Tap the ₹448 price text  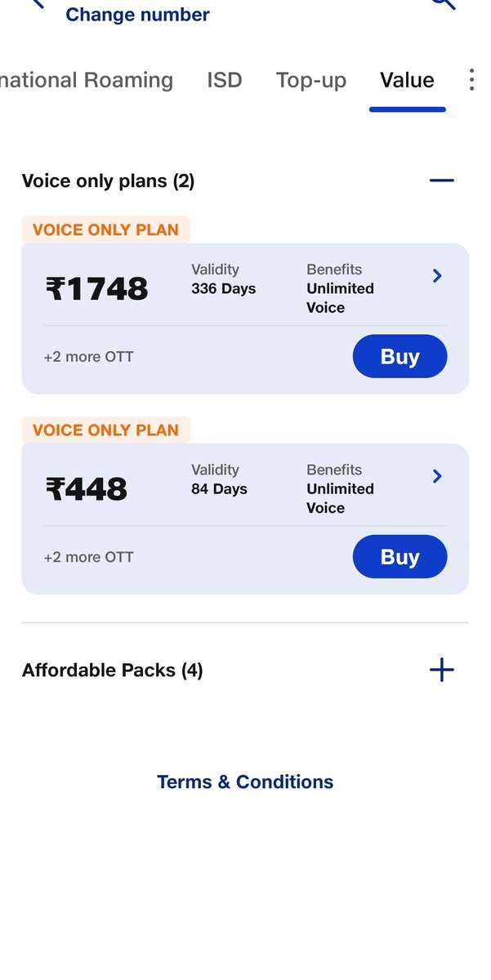(x=87, y=489)
